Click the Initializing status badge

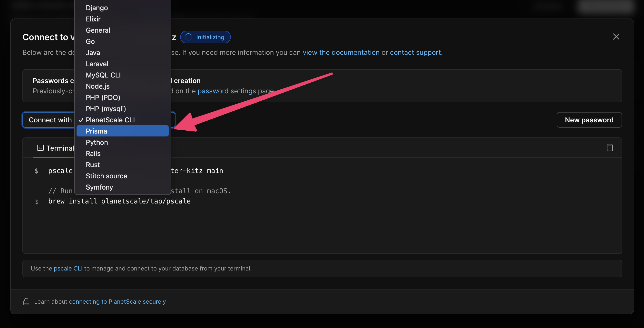click(x=205, y=37)
